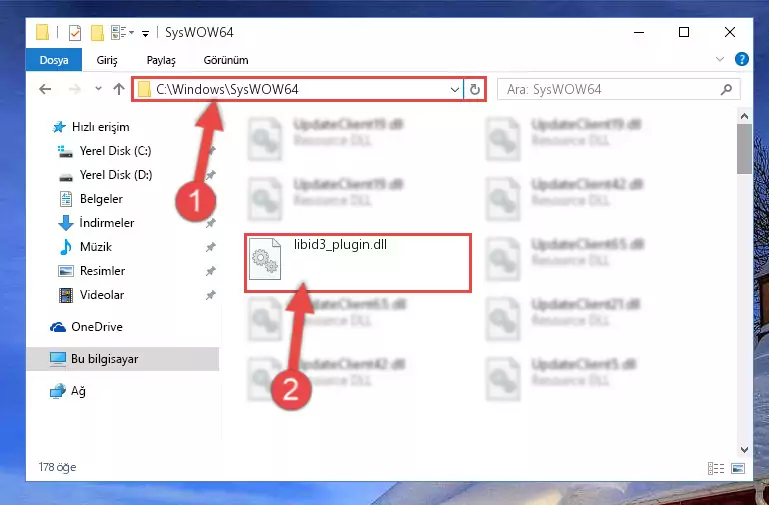Click the Ağ network icon

[x=57, y=391]
